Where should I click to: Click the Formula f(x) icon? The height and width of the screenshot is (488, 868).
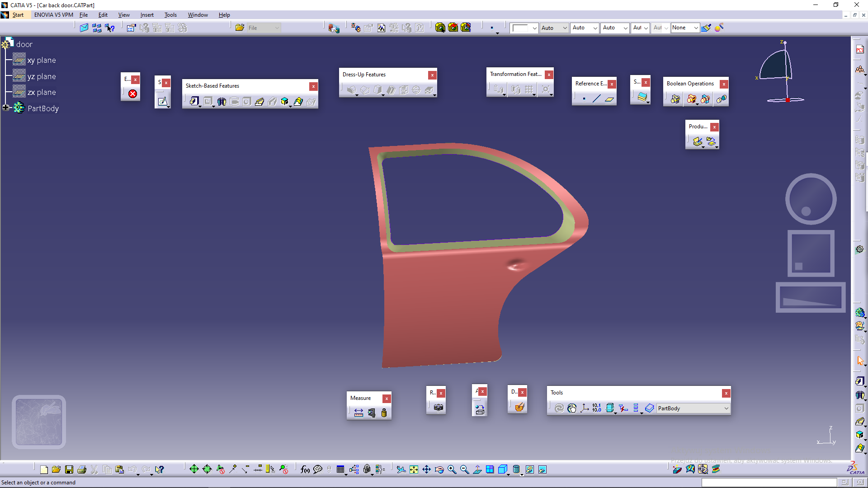(305, 469)
